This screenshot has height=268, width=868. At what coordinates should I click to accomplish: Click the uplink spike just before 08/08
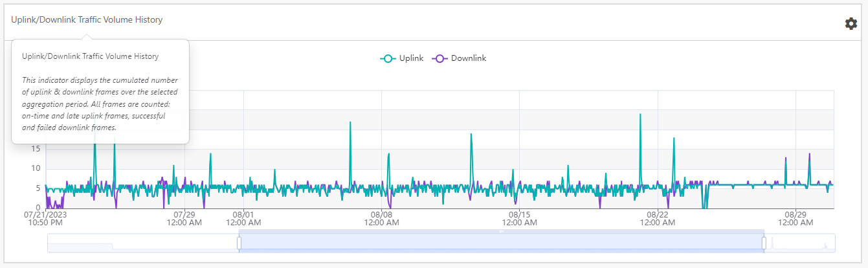pyautogui.click(x=350, y=123)
